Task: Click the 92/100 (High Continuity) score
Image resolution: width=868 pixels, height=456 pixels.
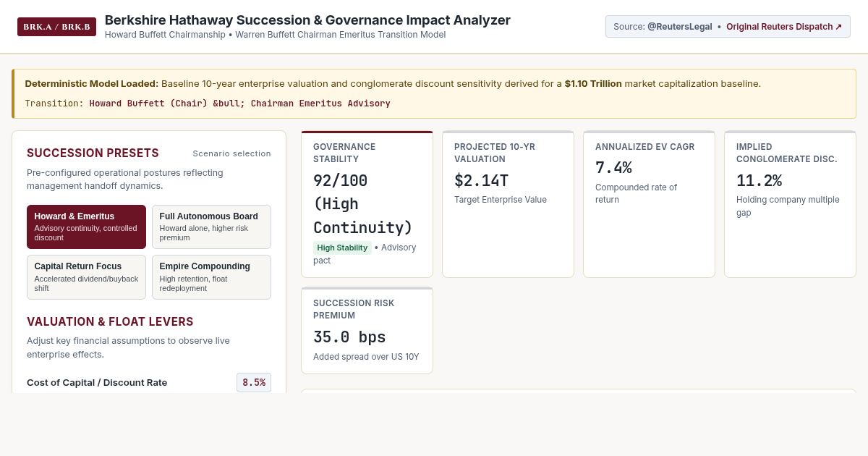Action: (362, 204)
